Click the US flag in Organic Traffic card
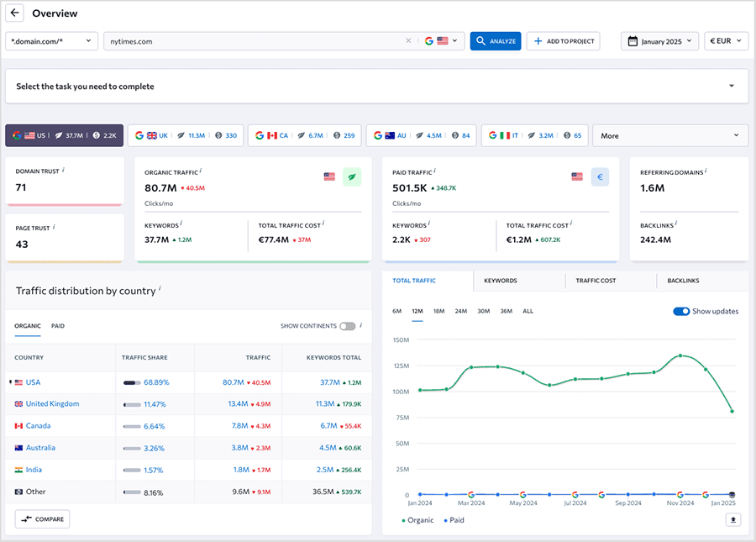 (329, 177)
